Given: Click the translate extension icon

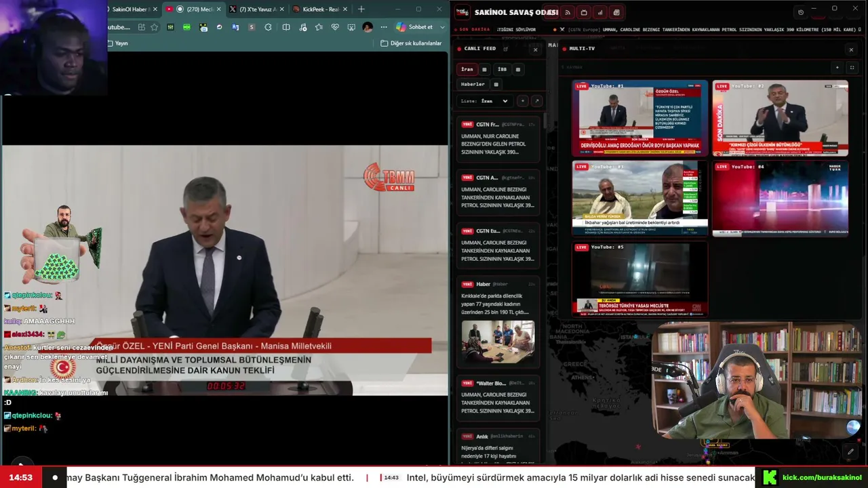Looking at the screenshot, I should [x=235, y=27].
